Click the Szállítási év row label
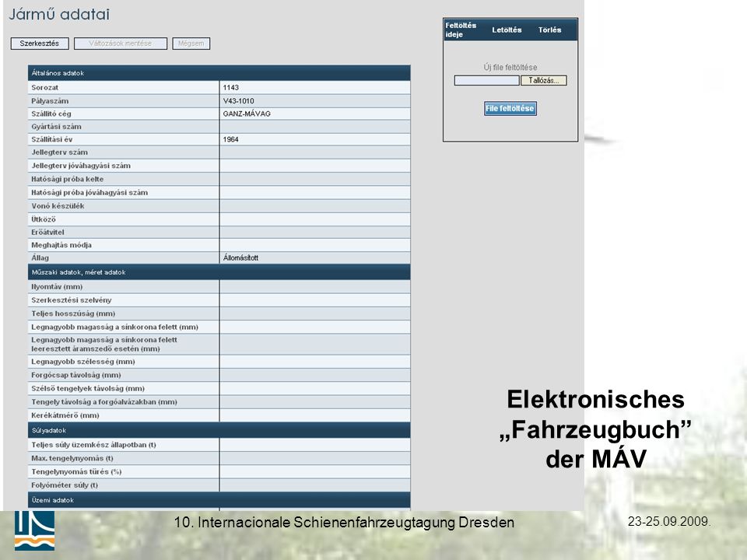The height and width of the screenshot is (560, 747). coord(52,139)
